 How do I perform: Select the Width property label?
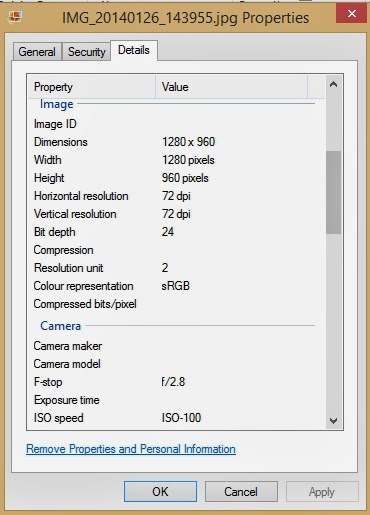click(x=48, y=160)
